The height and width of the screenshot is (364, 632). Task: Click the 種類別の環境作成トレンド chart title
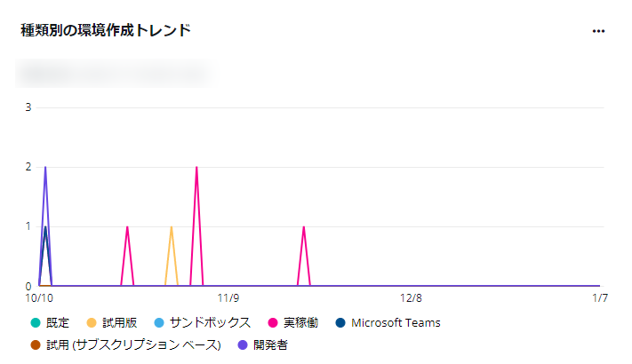(x=106, y=30)
